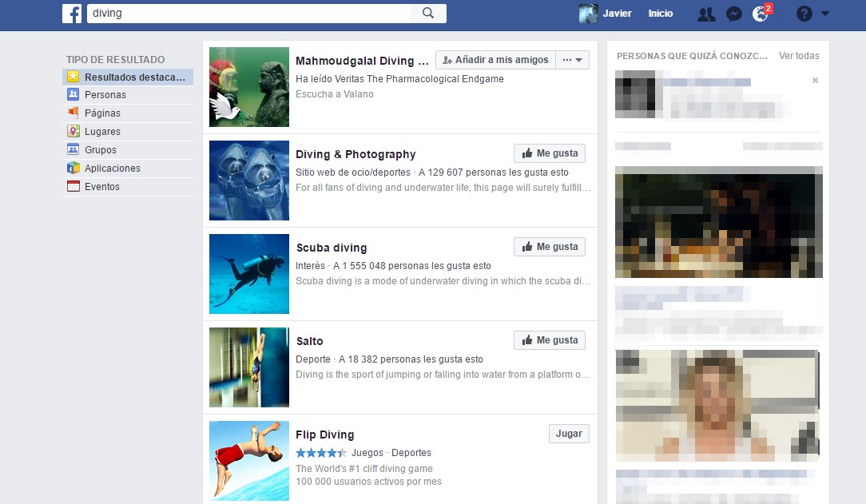Click Diving & Photography fish thumbnail
866x504 pixels.
(x=249, y=181)
